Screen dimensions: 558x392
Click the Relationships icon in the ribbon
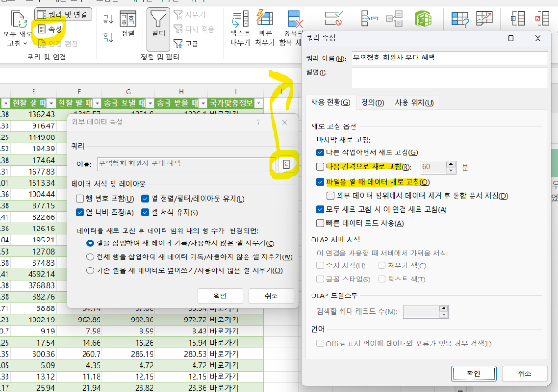tap(394, 19)
